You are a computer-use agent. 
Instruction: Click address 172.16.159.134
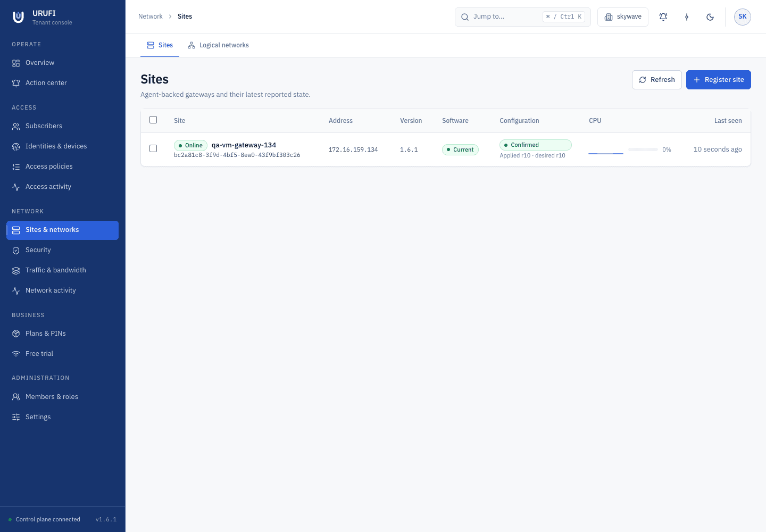(x=353, y=149)
